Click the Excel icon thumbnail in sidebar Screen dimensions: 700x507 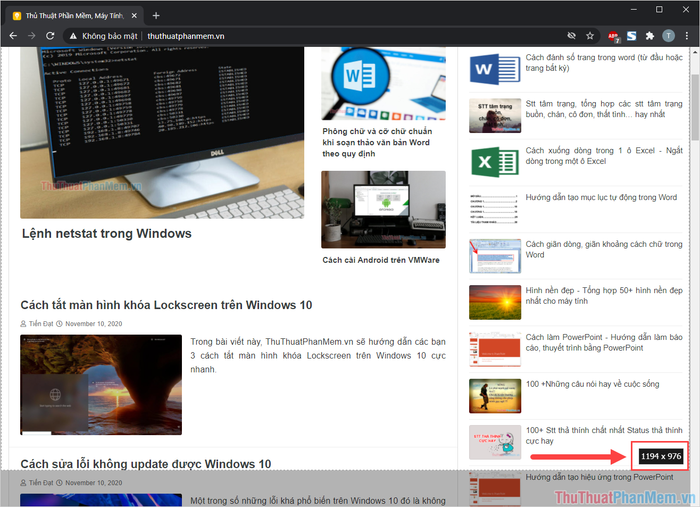(x=494, y=162)
